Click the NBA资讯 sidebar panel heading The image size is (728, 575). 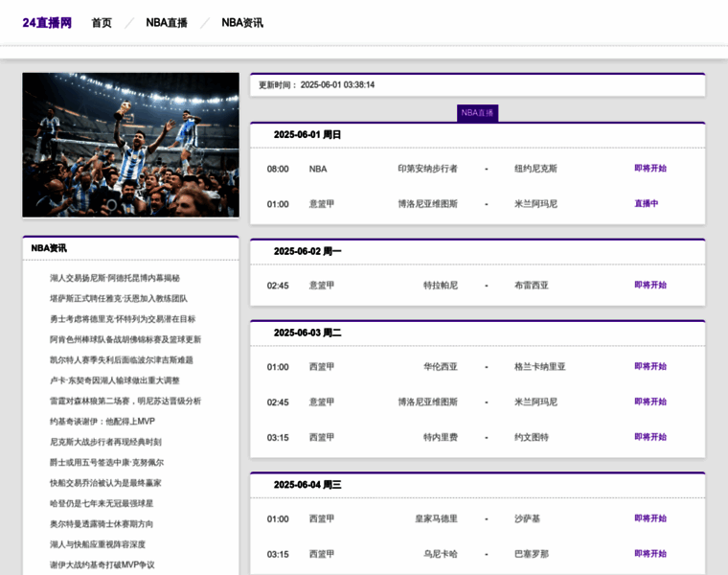point(49,248)
